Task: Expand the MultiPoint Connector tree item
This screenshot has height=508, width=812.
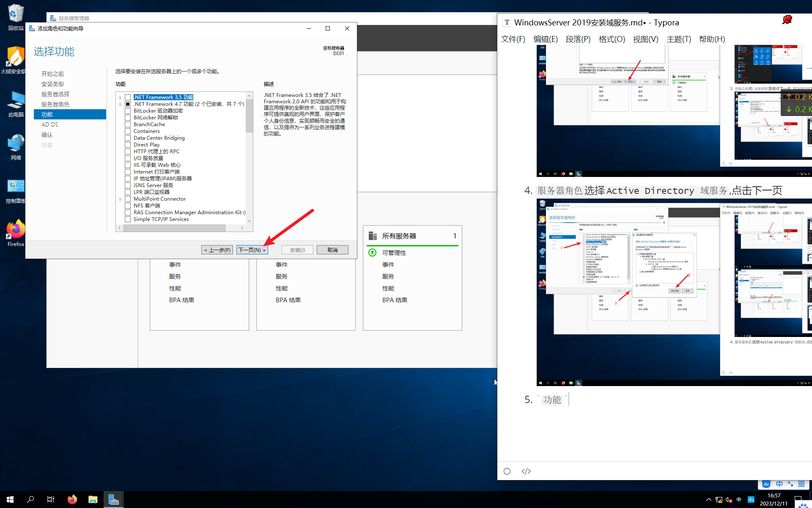Action: coord(121,199)
